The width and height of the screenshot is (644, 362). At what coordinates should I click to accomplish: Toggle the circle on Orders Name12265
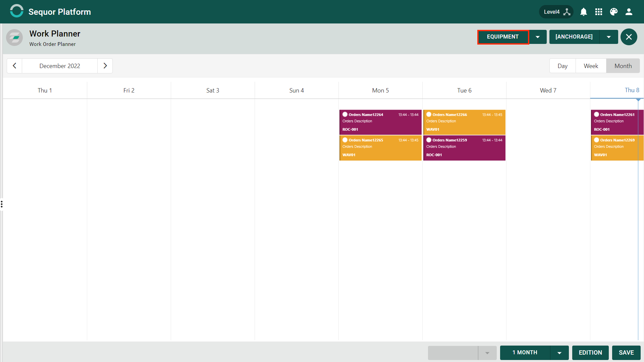[345, 140]
